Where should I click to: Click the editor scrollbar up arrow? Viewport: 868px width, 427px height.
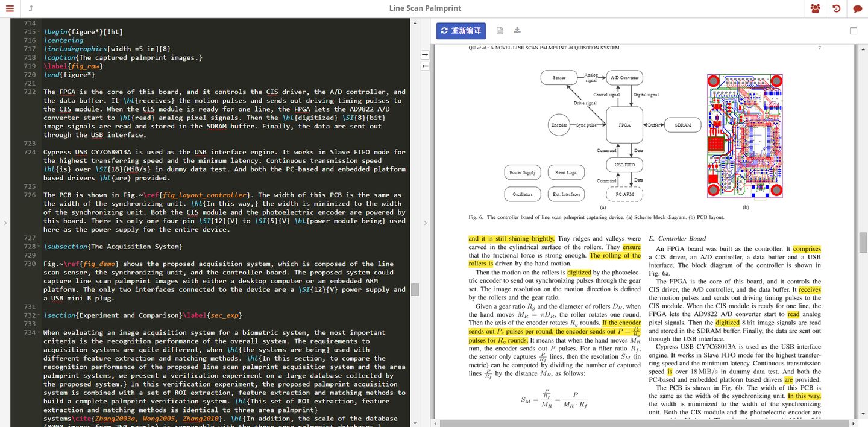coord(415,22)
